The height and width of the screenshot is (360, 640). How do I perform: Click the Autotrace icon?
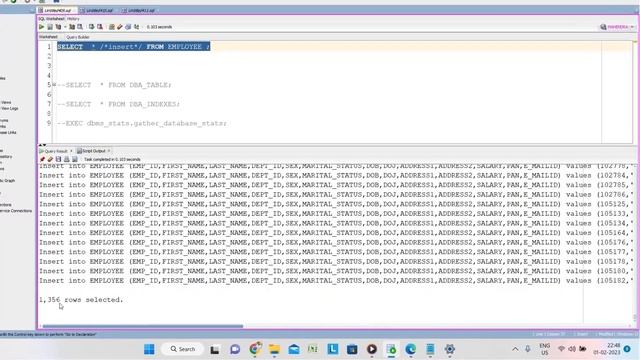tap(72, 27)
